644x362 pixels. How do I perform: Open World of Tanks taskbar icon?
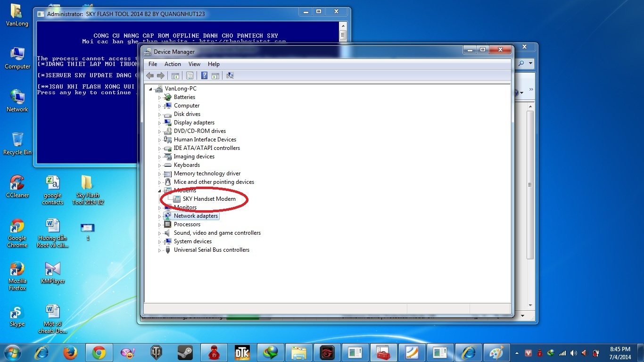tap(156, 353)
